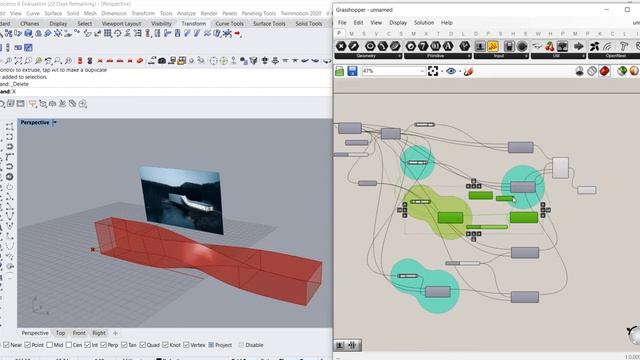
Task: Toggle the Project osnap checkbox
Action: tap(211, 345)
